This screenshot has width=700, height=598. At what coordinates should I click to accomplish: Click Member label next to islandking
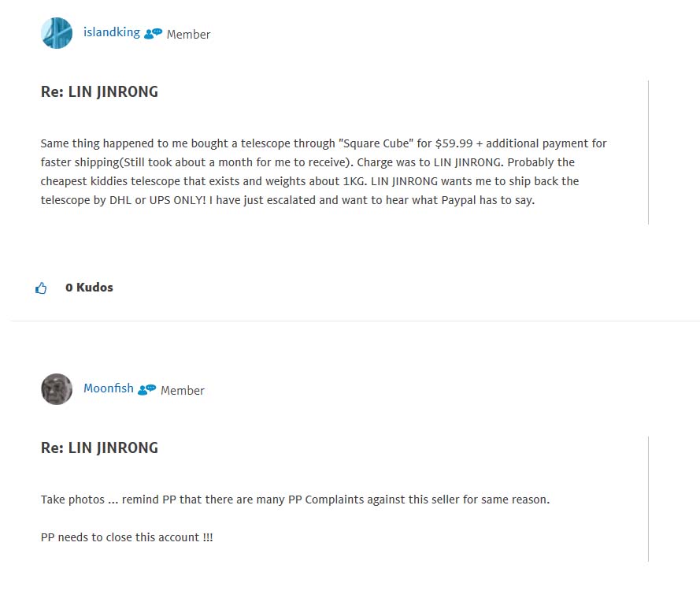(188, 35)
